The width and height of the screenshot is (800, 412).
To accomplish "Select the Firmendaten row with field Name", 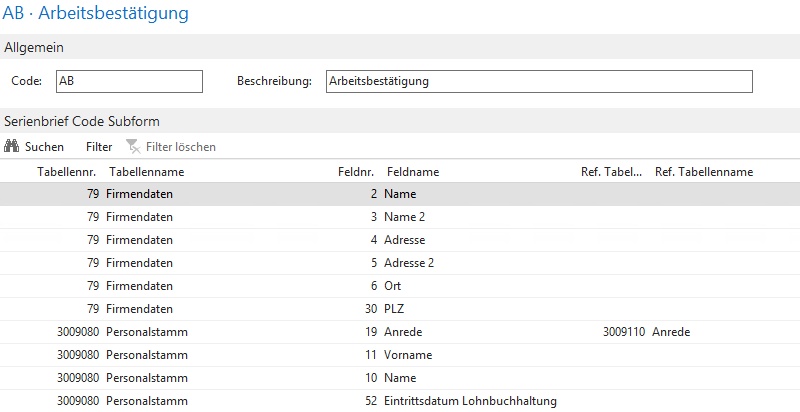I will pos(399,194).
